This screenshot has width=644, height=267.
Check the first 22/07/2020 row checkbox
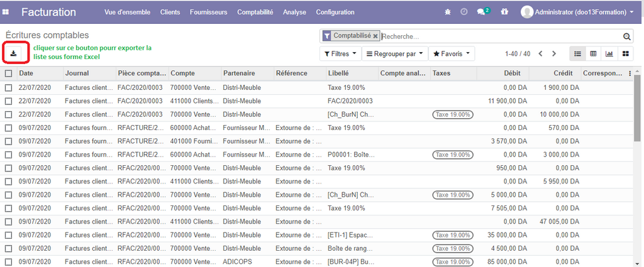[8, 87]
